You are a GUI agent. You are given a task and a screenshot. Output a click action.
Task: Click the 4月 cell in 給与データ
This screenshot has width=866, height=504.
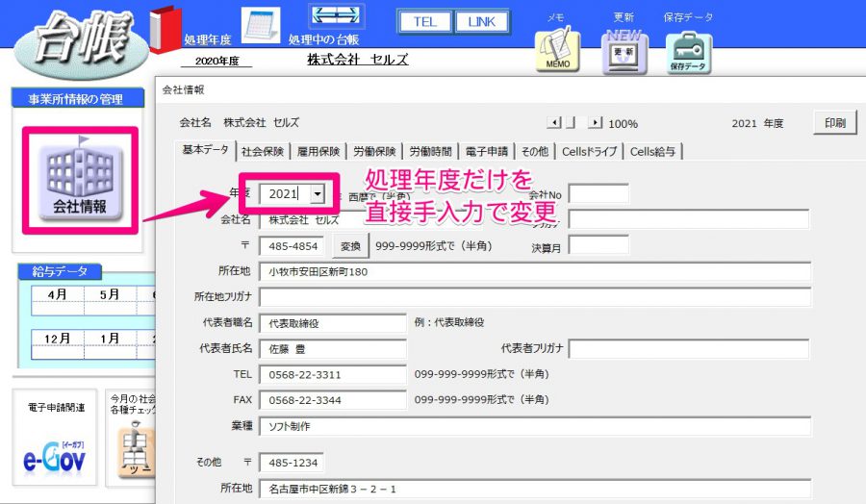point(58,294)
